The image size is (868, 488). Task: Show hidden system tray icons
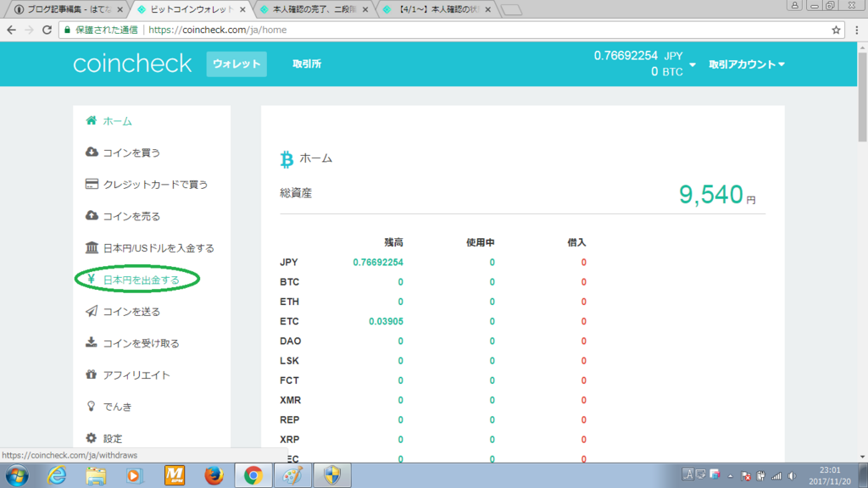click(x=730, y=476)
